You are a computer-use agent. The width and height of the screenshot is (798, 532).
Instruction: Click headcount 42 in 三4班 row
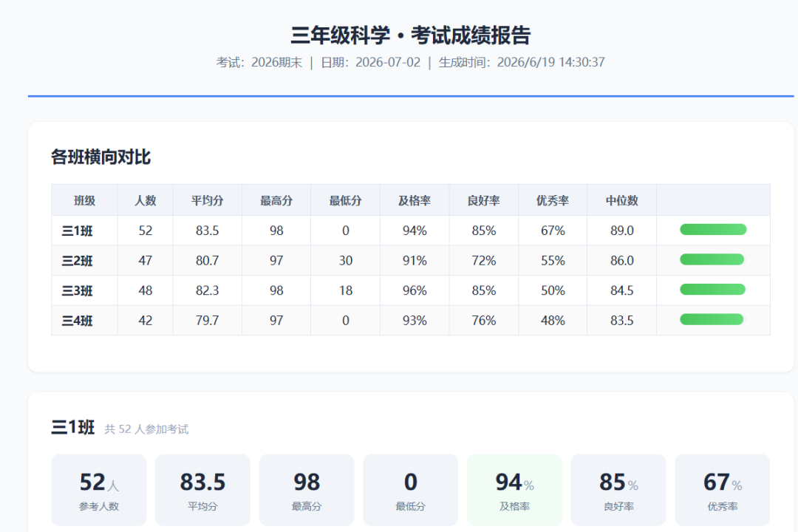tap(145, 321)
